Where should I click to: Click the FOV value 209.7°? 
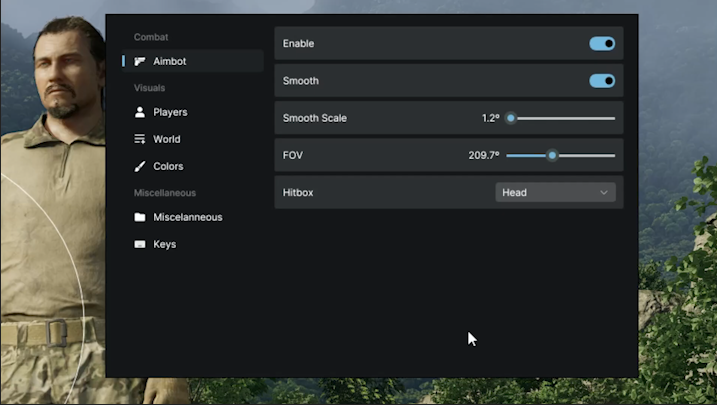point(483,156)
